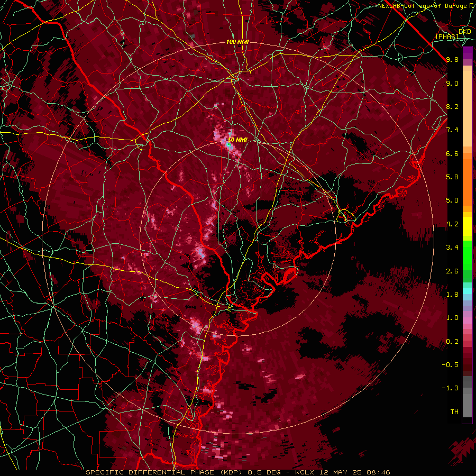Click the 1.8 scale value
The height and width of the screenshot is (476, 476).
point(452,295)
